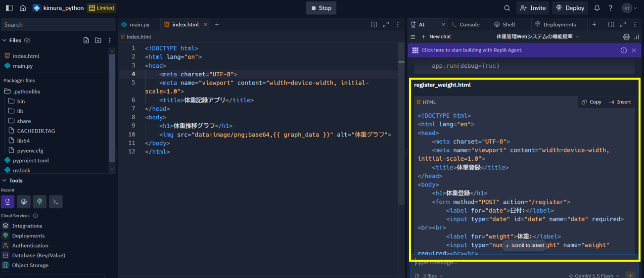This screenshot has width=644, height=278.
Task: Switch to the main.py editor tab
Action: pyautogui.click(x=139, y=25)
